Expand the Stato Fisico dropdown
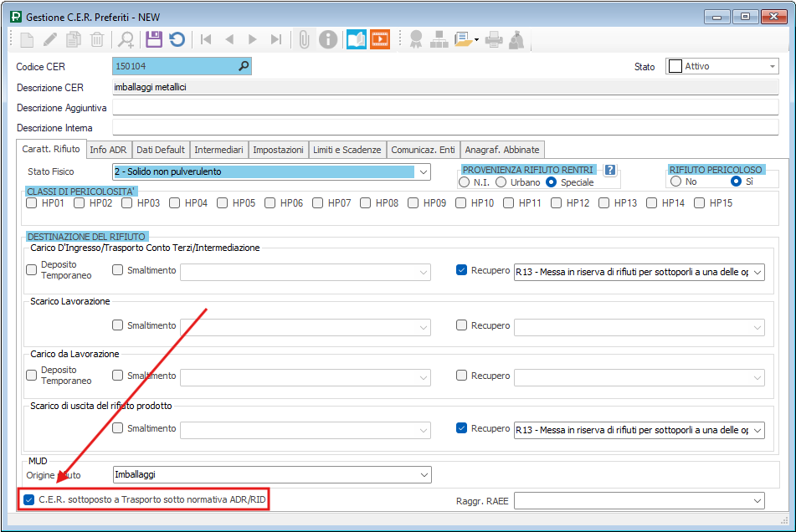Viewport: 796px width, 532px height. click(424, 172)
